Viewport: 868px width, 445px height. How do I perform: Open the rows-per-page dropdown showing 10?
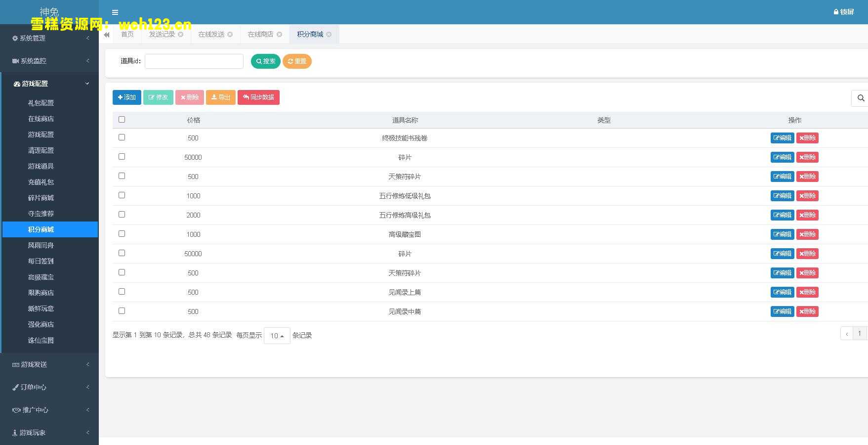[x=277, y=336]
